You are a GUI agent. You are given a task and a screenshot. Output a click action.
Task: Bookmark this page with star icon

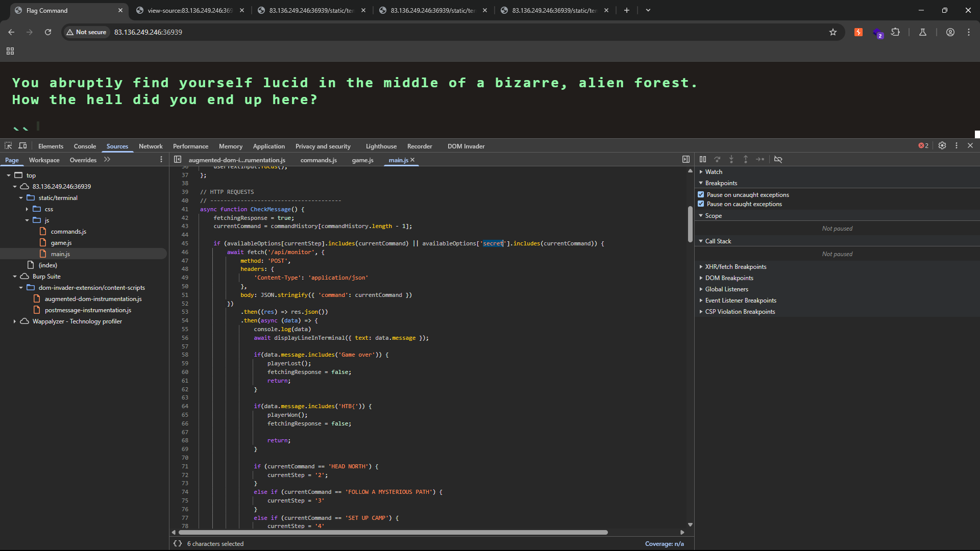pos(833,32)
